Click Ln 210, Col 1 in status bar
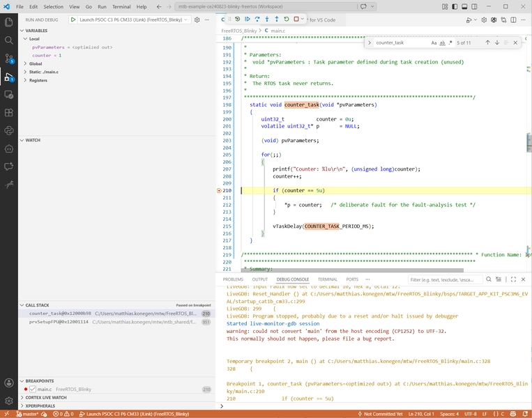The image size is (532, 418). [x=421, y=414]
